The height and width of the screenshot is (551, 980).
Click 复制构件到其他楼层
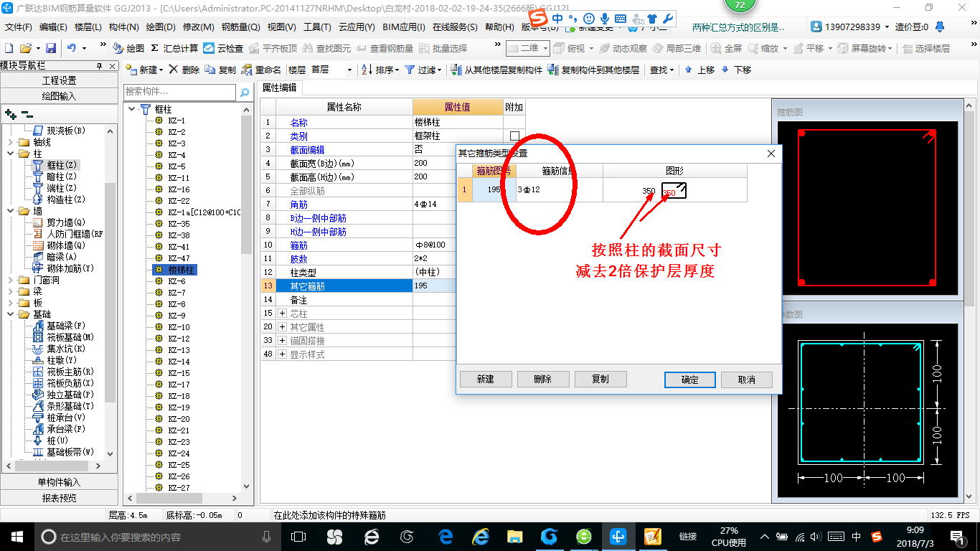tap(593, 70)
